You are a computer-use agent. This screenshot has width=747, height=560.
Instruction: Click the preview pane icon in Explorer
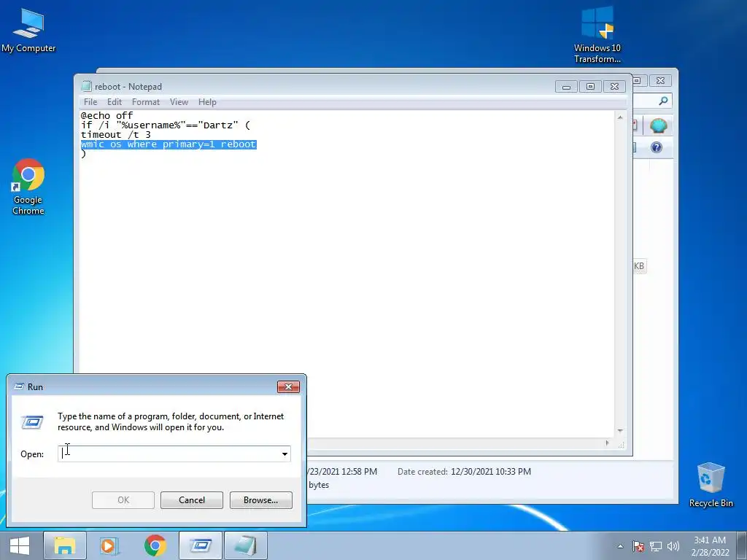(634, 147)
